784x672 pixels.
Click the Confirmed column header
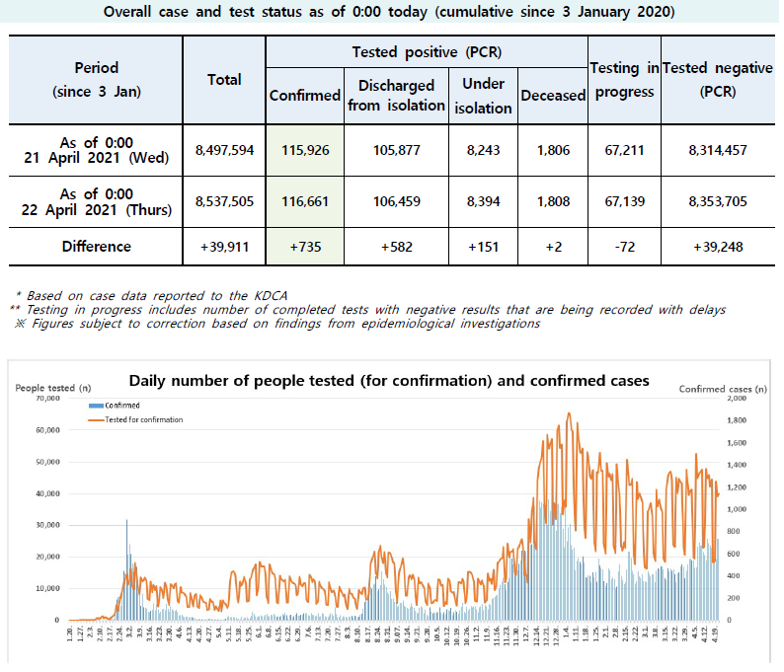pyautogui.click(x=305, y=96)
